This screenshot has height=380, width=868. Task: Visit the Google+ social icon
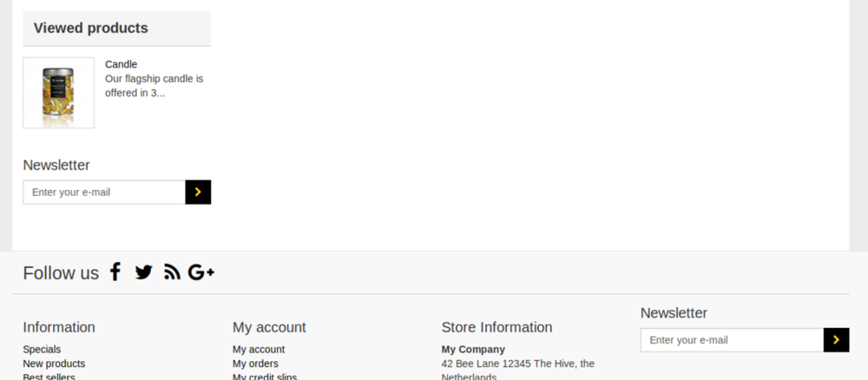[x=201, y=272]
